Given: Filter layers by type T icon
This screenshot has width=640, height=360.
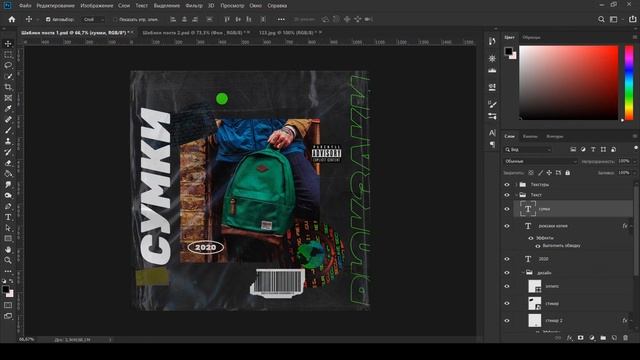Looking at the screenshot, I should [593, 149].
